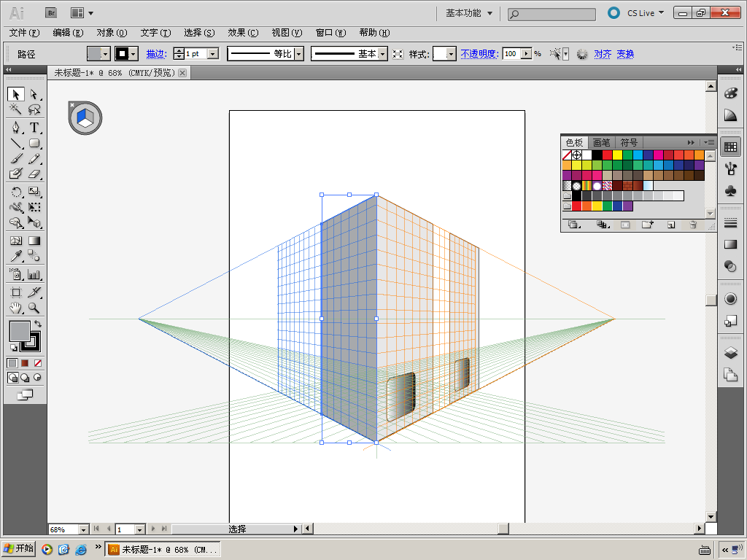Activate the Eyedropper tool
The height and width of the screenshot is (560, 747).
[15, 256]
